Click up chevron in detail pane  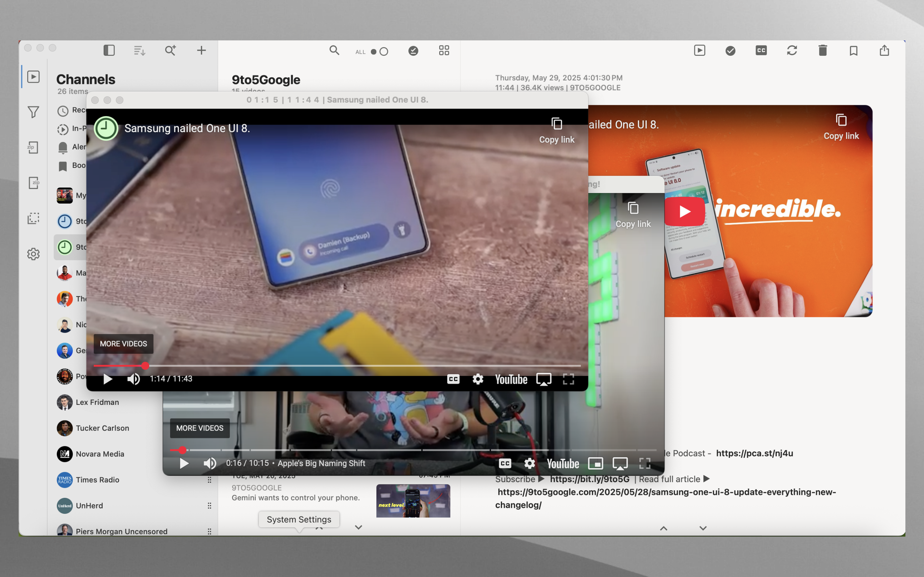(663, 529)
